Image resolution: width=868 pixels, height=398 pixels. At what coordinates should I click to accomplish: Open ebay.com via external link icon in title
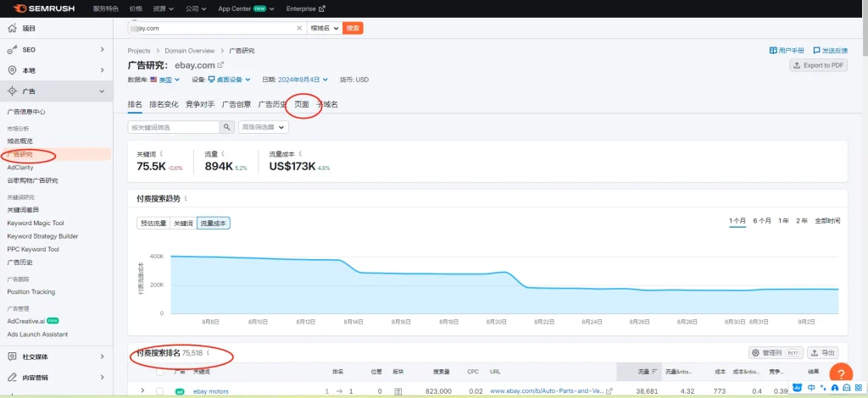pyautogui.click(x=220, y=65)
